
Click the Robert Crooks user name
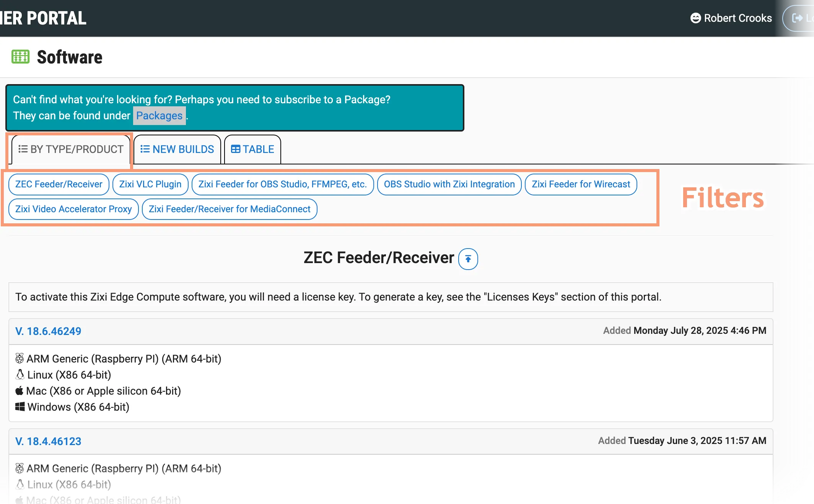click(738, 18)
